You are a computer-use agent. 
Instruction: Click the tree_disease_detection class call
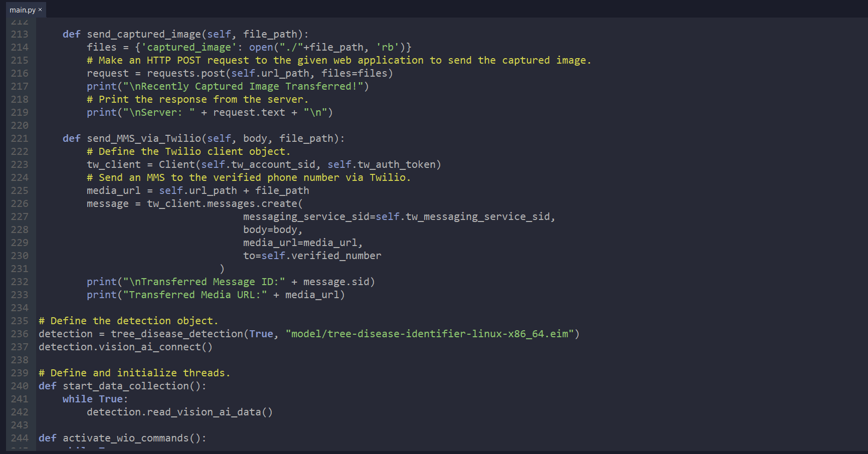click(x=177, y=334)
